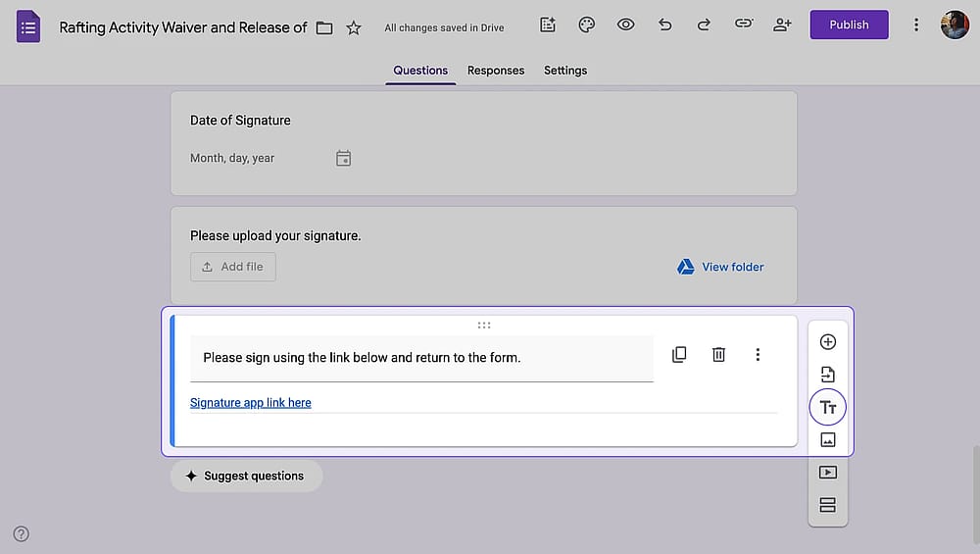This screenshot has height=554, width=980.
Task: Open the more options menu beside Publish
Action: (916, 25)
